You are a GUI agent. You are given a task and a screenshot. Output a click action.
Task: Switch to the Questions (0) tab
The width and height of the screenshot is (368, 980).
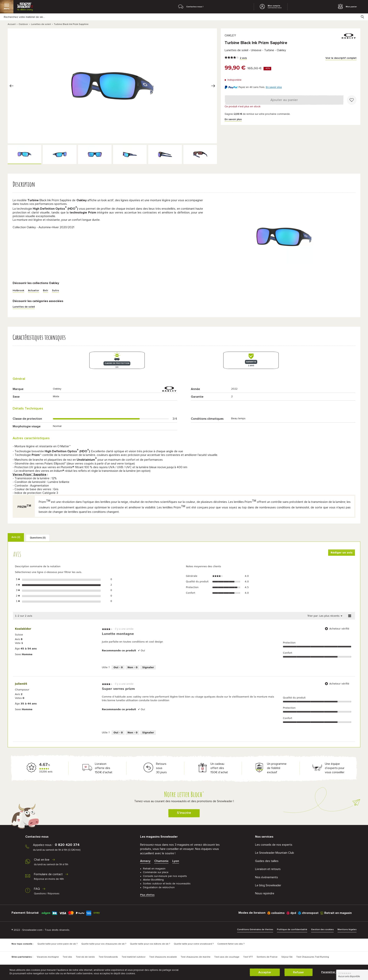coord(38,538)
